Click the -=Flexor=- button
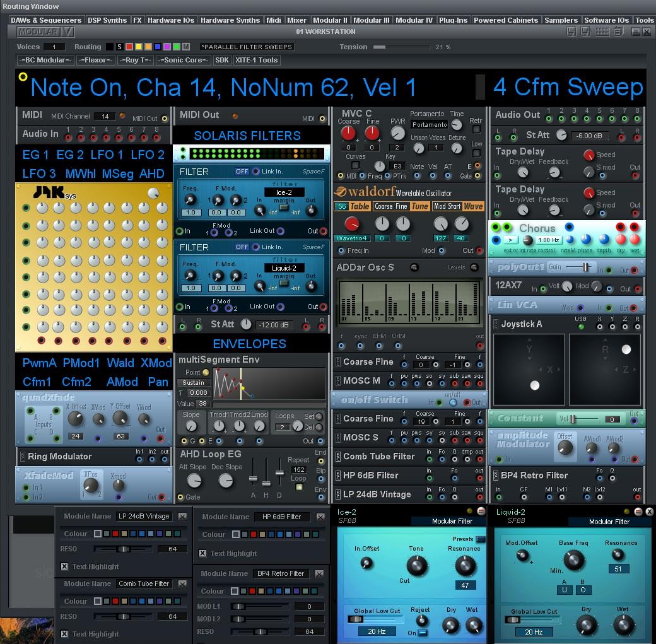Image resolution: width=656 pixels, height=644 pixels. tap(95, 60)
